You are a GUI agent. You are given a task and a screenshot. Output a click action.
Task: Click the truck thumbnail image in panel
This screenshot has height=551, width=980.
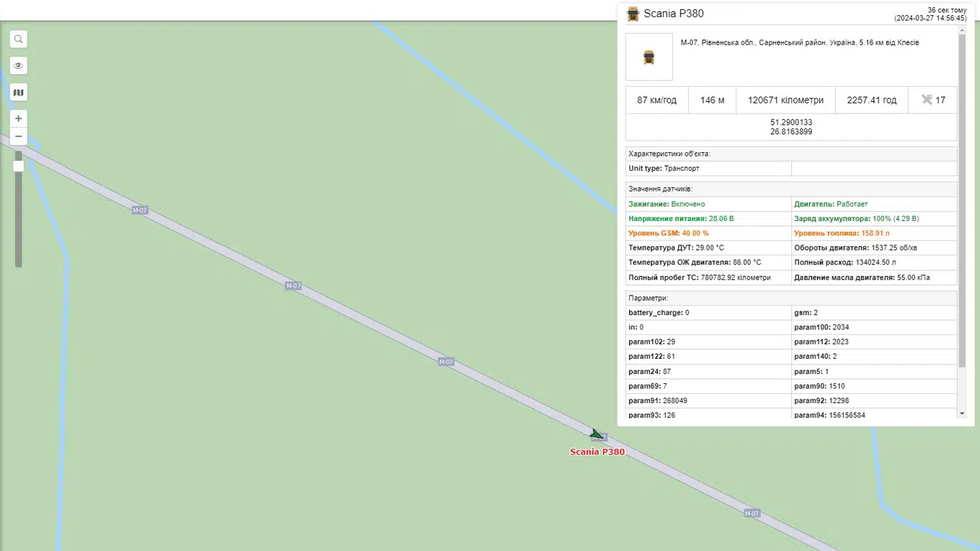point(649,57)
